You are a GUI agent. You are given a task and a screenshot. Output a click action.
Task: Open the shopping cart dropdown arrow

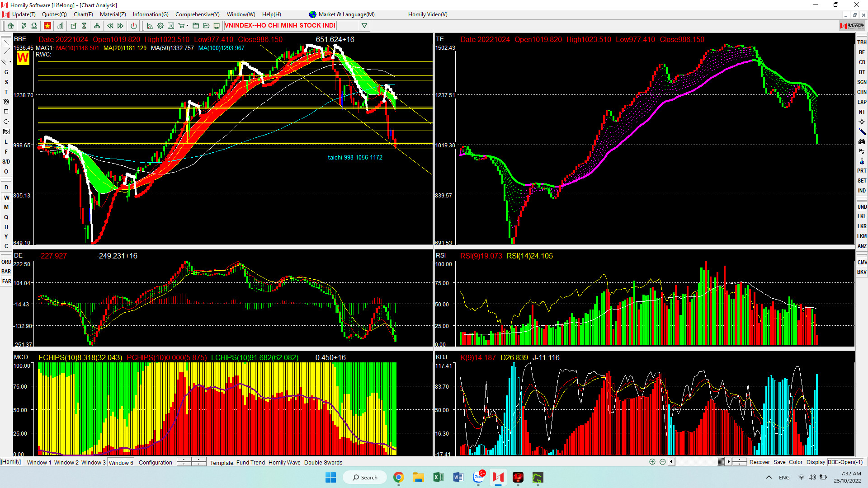[187, 26]
